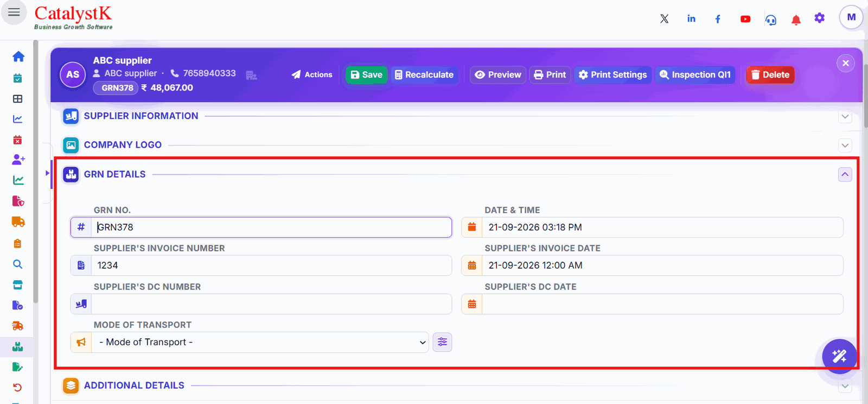The width and height of the screenshot is (868, 404).
Task: Open the Mode of Transport dropdown
Action: coord(260,342)
